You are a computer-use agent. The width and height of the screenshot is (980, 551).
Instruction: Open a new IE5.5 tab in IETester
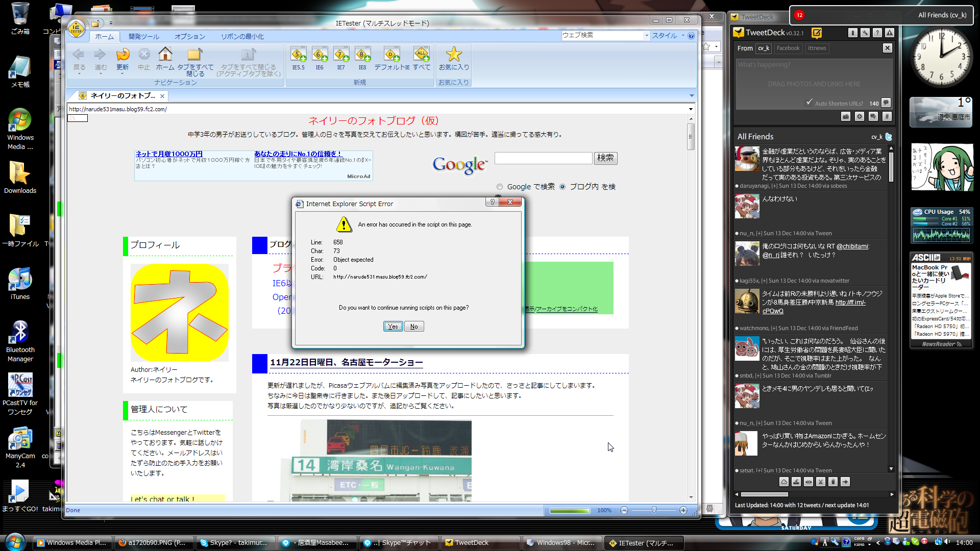pyautogui.click(x=299, y=58)
